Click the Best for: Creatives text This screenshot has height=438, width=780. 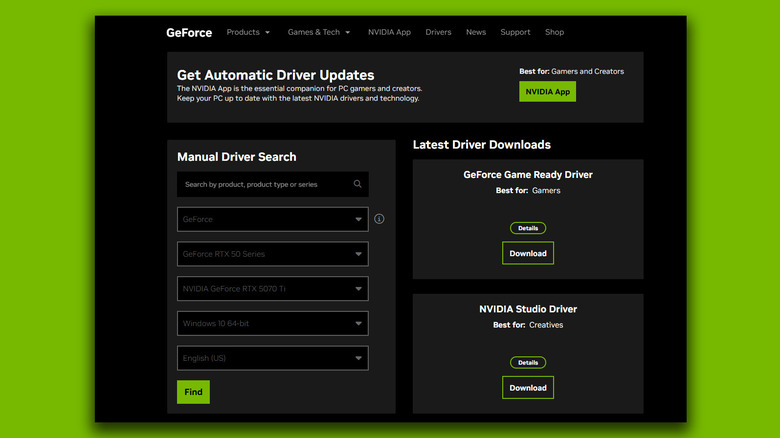click(x=528, y=325)
